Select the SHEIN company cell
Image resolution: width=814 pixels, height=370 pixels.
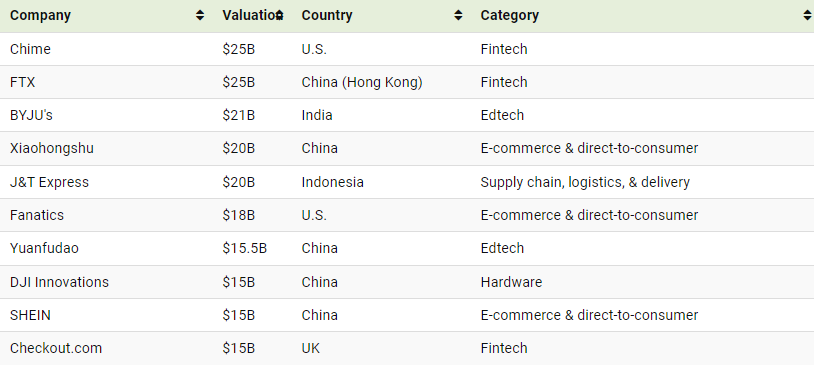tap(30, 316)
